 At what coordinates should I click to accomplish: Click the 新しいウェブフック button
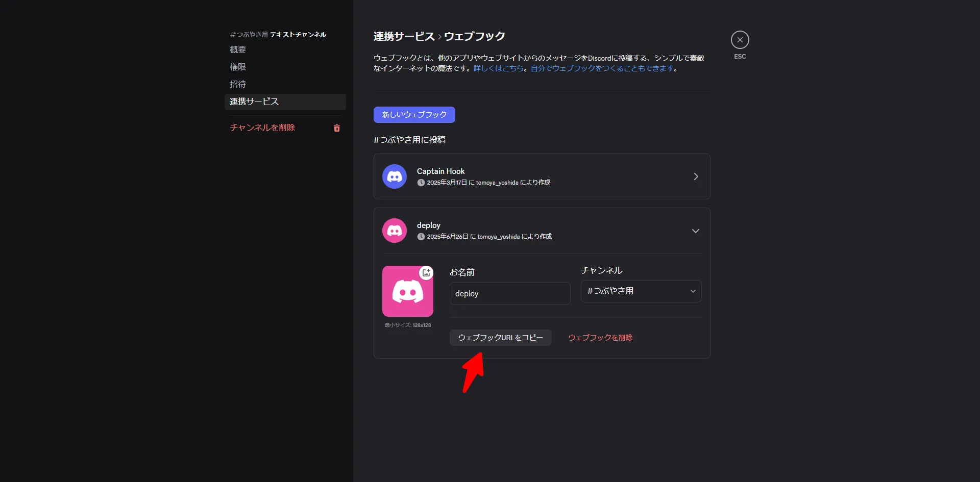(x=414, y=115)
